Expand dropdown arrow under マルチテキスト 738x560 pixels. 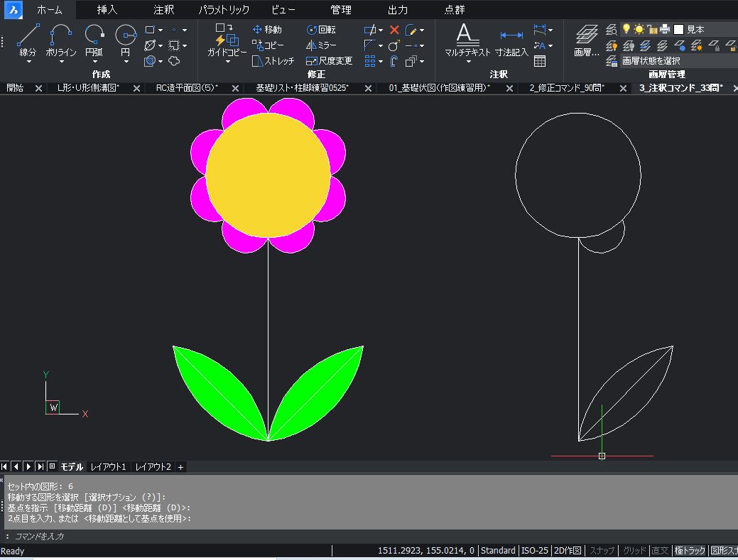click(468, 62)
